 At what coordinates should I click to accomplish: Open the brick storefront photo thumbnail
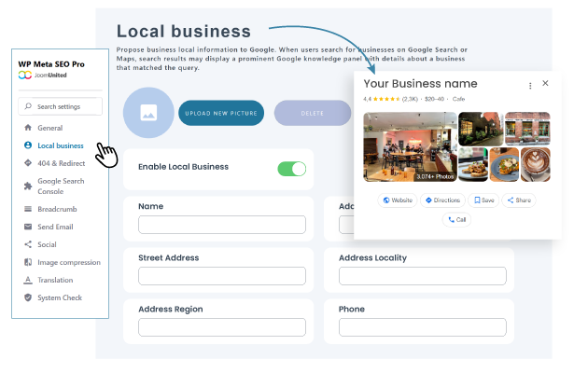(527, 129)
